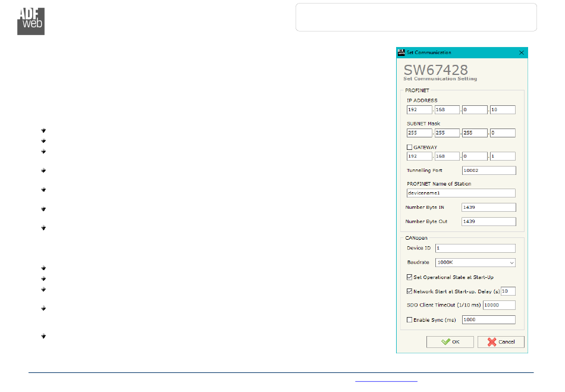The image size is (565, 392).
Task: Click the ADFweb logo
Action: (x=31, y=21)
